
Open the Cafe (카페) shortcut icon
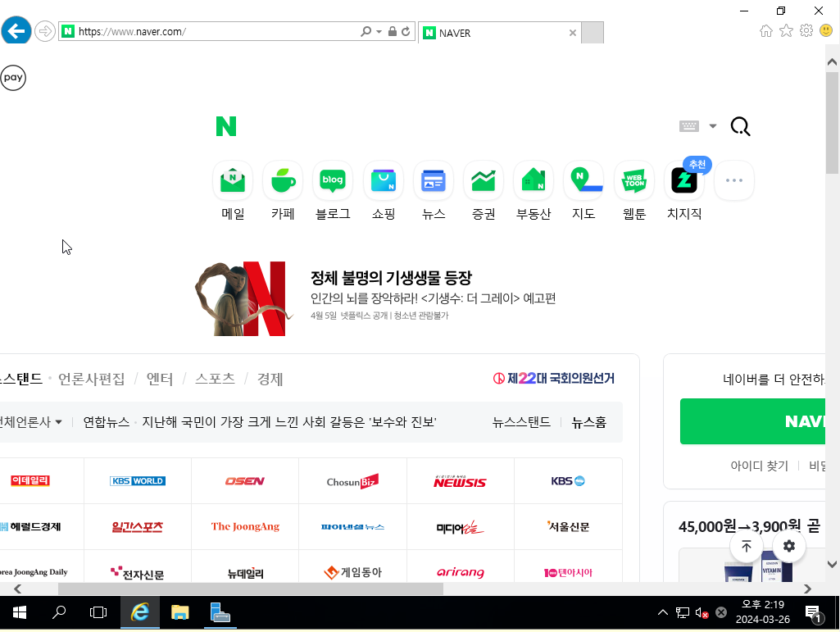click(283, 180)
